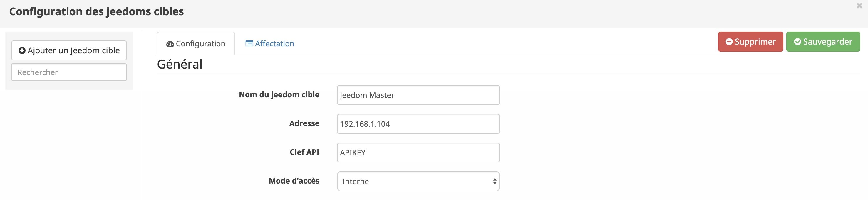Click the Rechercher search field
The height and width of the screenshot is (200, 868).
(x=69, y=72)
